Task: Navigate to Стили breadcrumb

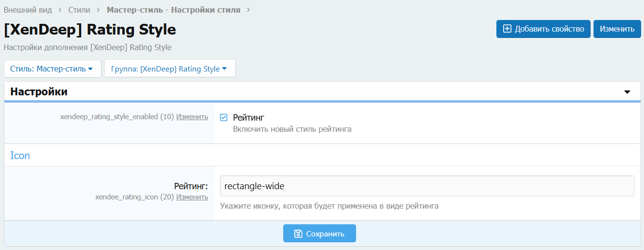Action: [79, 10]
